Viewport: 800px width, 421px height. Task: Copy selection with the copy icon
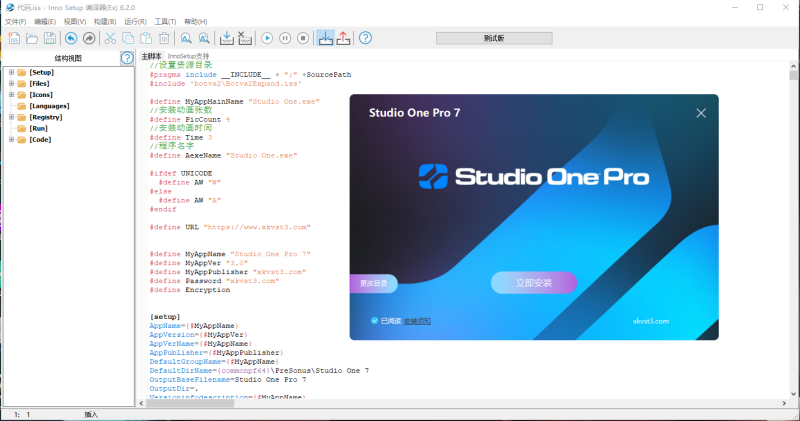pos(128,38)
